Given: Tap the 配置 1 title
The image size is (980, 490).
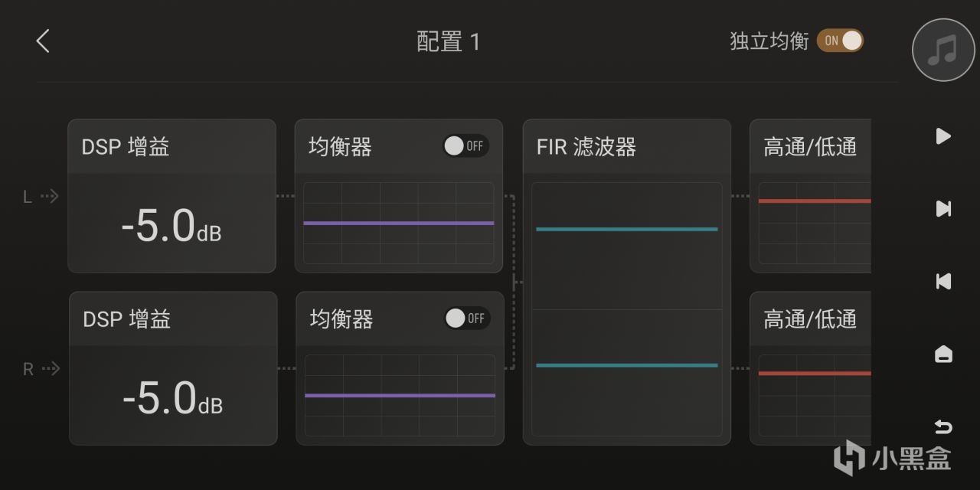Looking at the screenshot, I should point(449,41).
